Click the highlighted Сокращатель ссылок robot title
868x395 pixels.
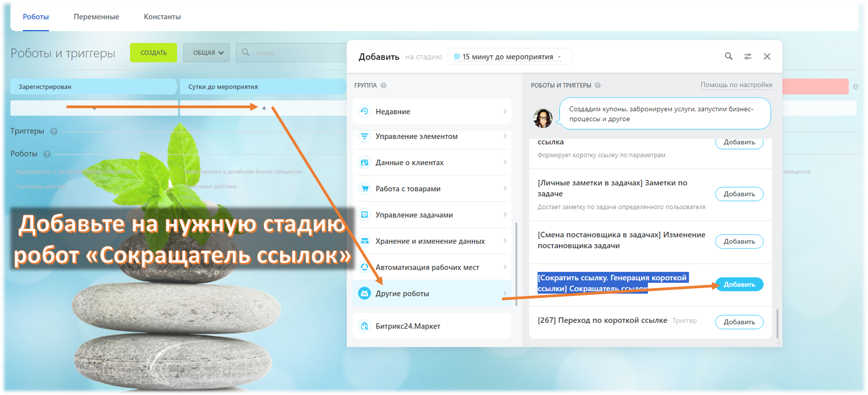(613, 283)
